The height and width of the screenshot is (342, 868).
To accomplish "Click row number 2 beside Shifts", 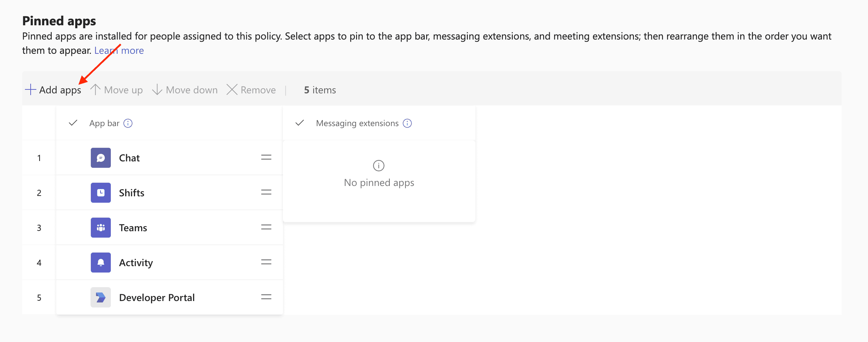I will pyautogui.click(x=39, y=193).
